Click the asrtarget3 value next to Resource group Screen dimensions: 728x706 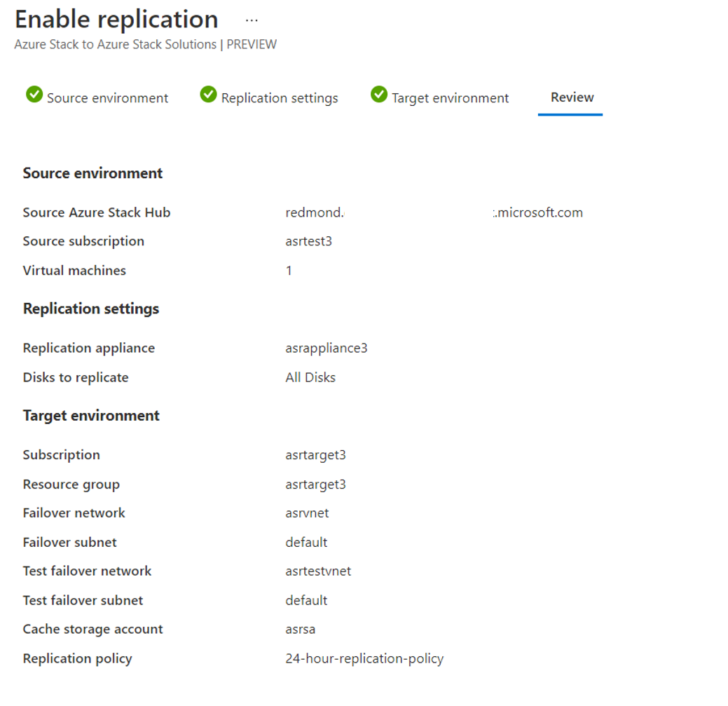[x=316, y=484]
